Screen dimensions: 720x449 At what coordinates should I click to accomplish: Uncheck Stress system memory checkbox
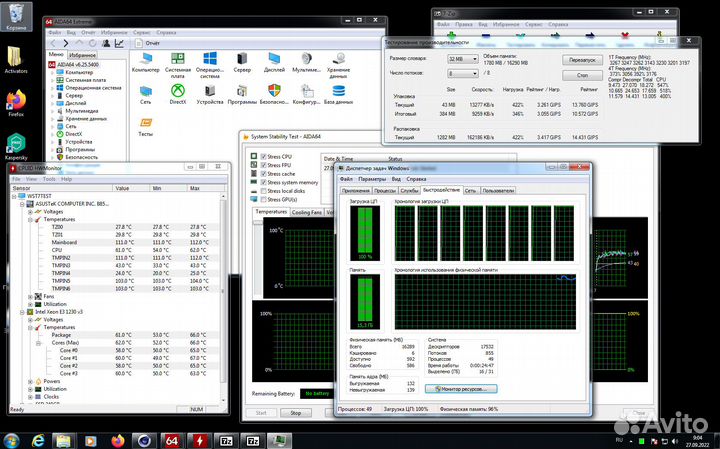click(x=264, y=182)
